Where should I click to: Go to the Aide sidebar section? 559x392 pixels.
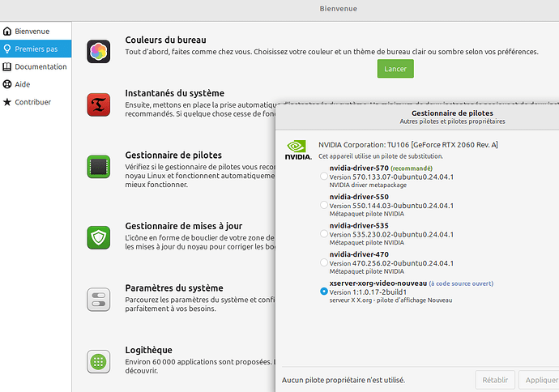[36, 84]
